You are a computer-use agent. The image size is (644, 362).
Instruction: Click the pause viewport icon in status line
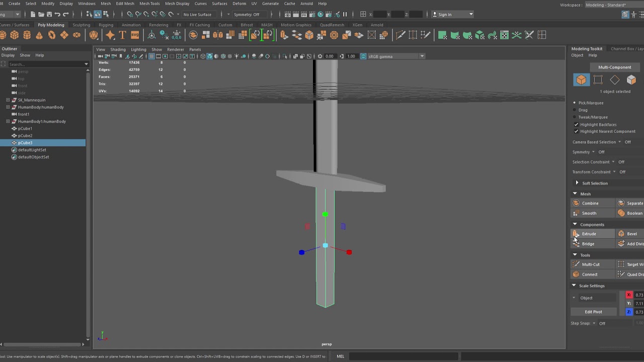pos(345,14)
